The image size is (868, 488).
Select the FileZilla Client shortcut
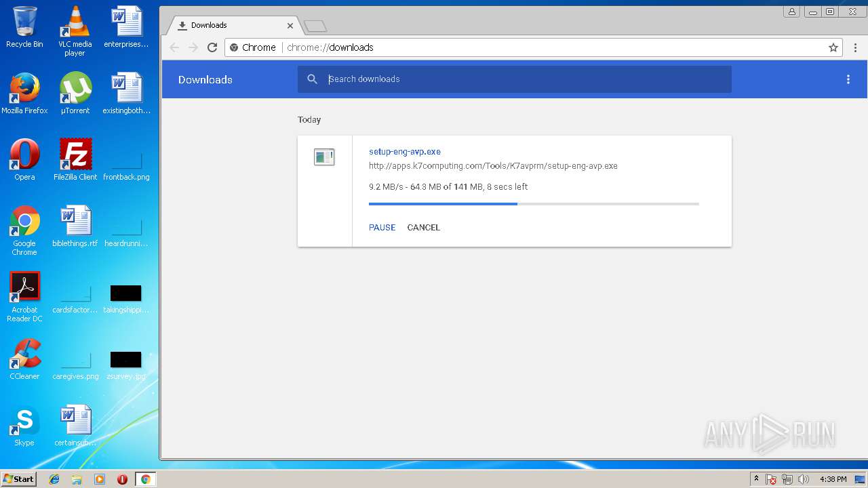click(x=75, y=160)
